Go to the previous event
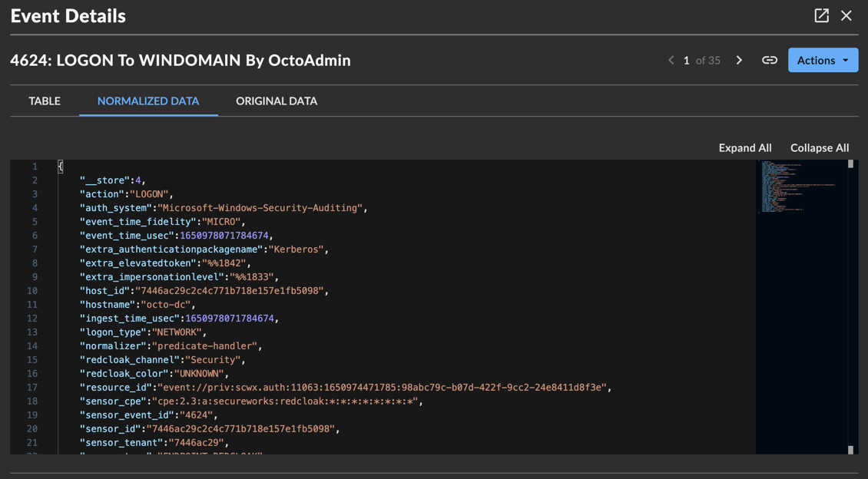Screen dimensions: 868x479 (x=671, y=61)
